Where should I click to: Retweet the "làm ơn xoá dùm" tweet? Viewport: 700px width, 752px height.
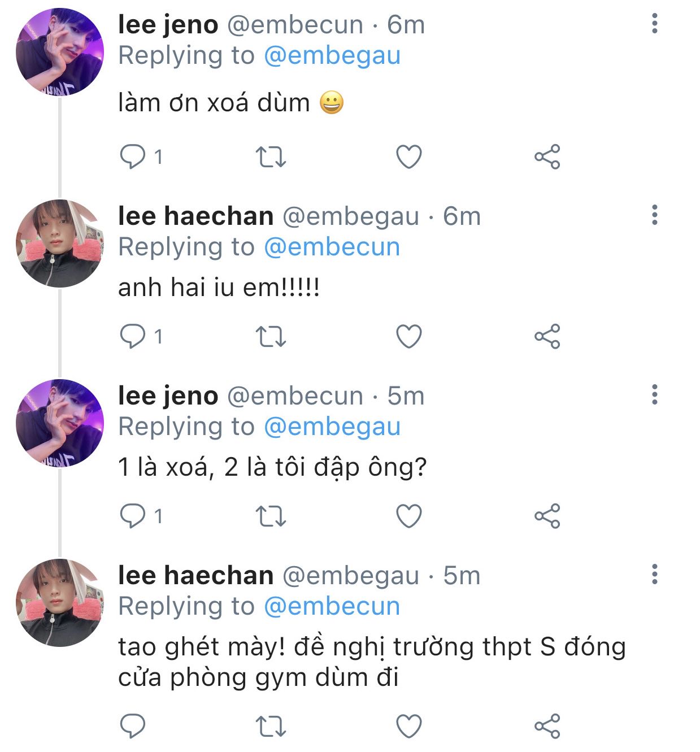point(271,157)
